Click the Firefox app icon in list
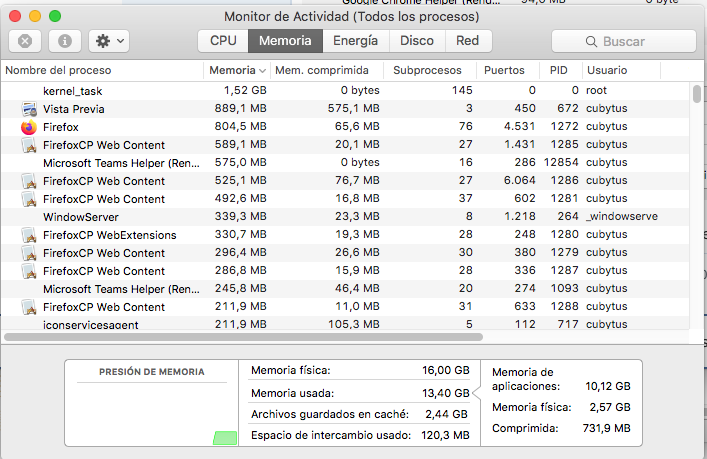707x459 pixels. [28, 127]
